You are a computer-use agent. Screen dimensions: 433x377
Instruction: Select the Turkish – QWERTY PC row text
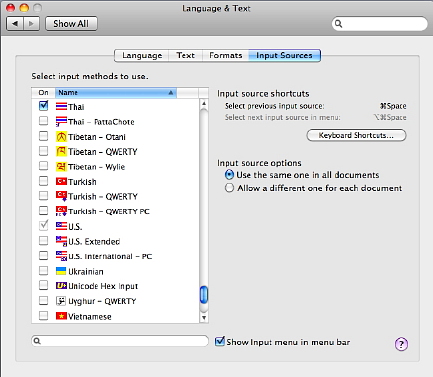109,211
